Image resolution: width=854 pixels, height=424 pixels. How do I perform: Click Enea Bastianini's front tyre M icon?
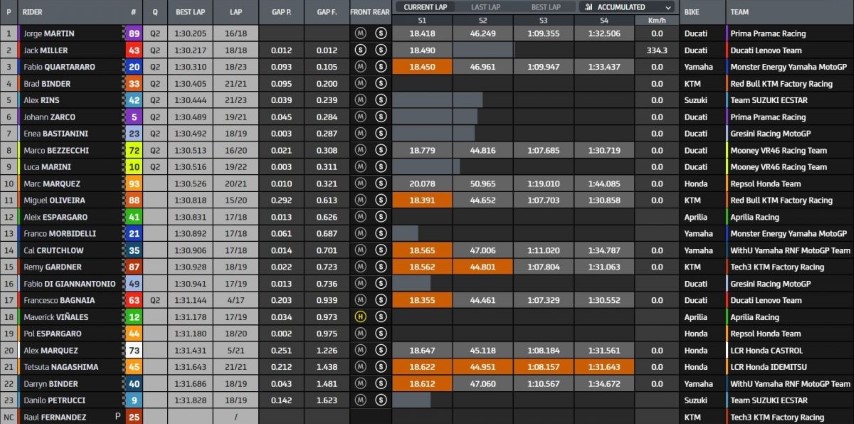(x=360, y=134)
